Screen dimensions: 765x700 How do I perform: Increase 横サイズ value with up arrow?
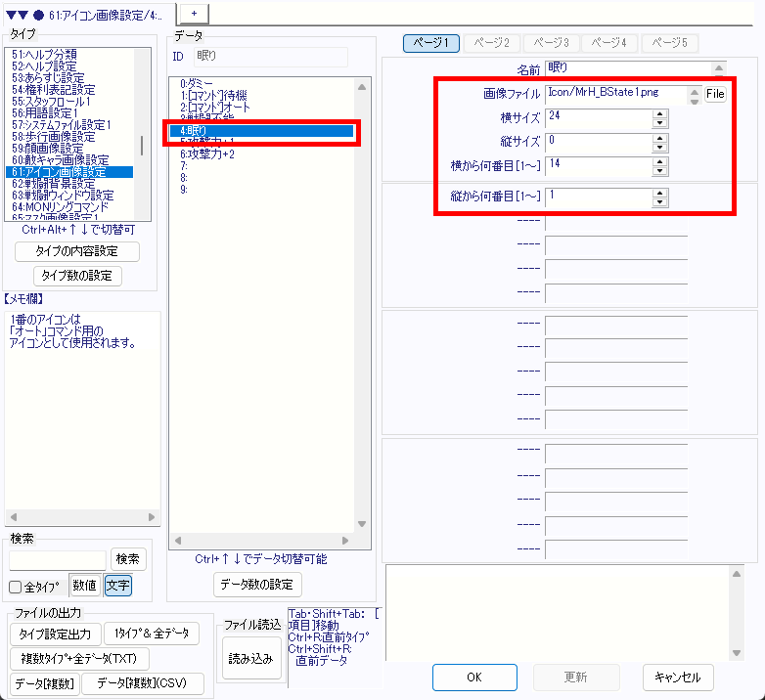click(660, 112)
